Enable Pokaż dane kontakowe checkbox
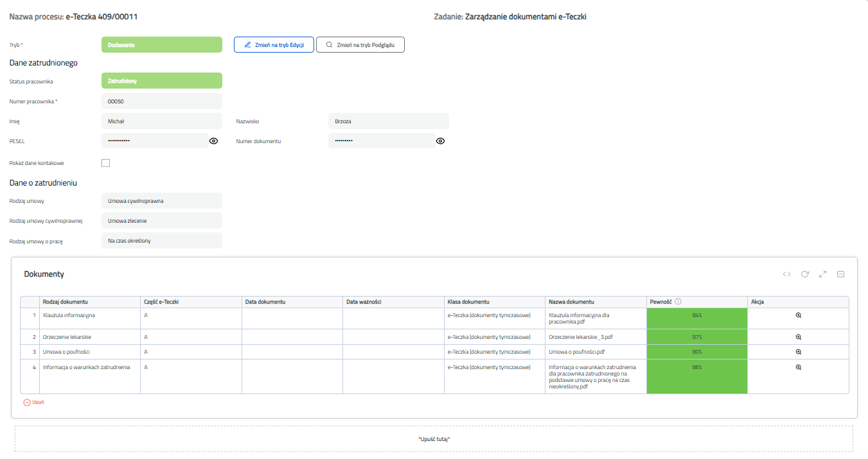The image size is (868, 459). click(106, 163)
